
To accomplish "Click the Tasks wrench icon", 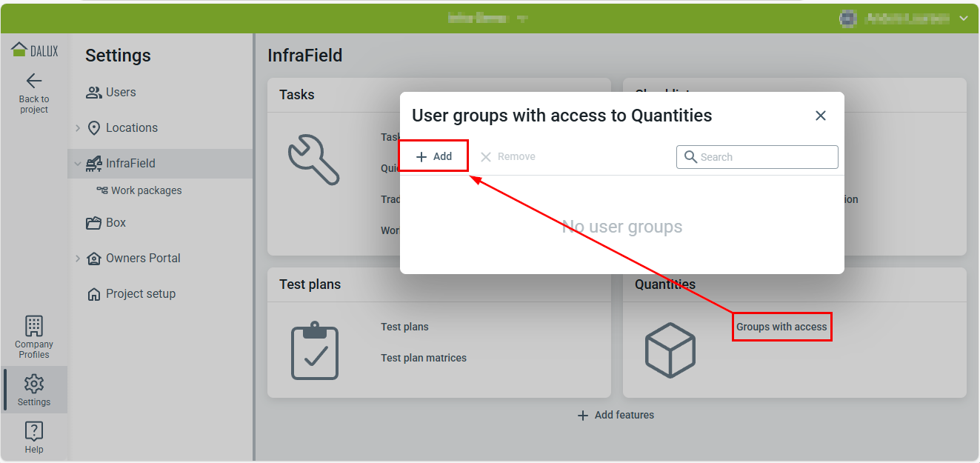I will coord(313,159).
